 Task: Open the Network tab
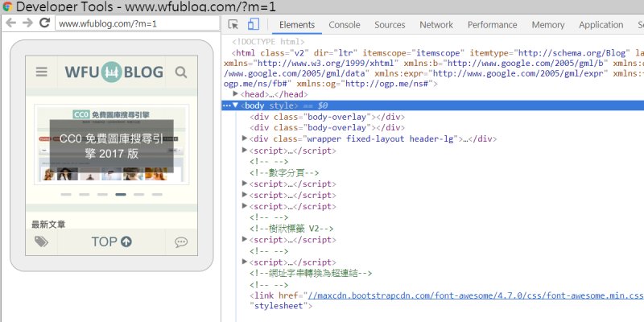pos(436,25)
